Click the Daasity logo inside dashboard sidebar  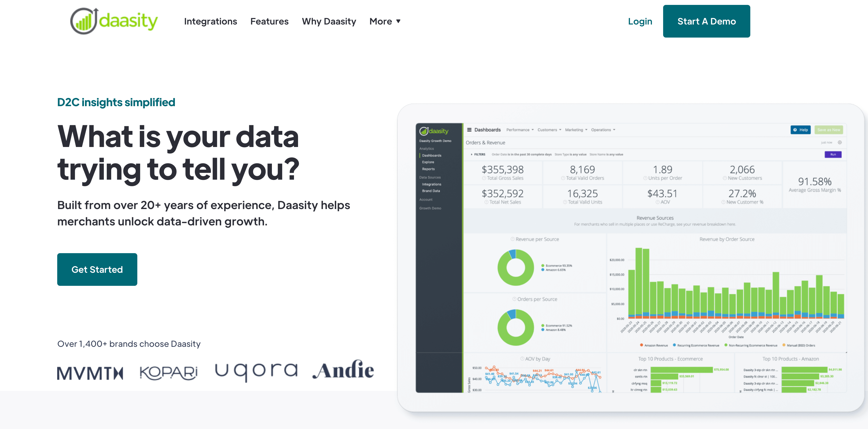coord(434,131)
